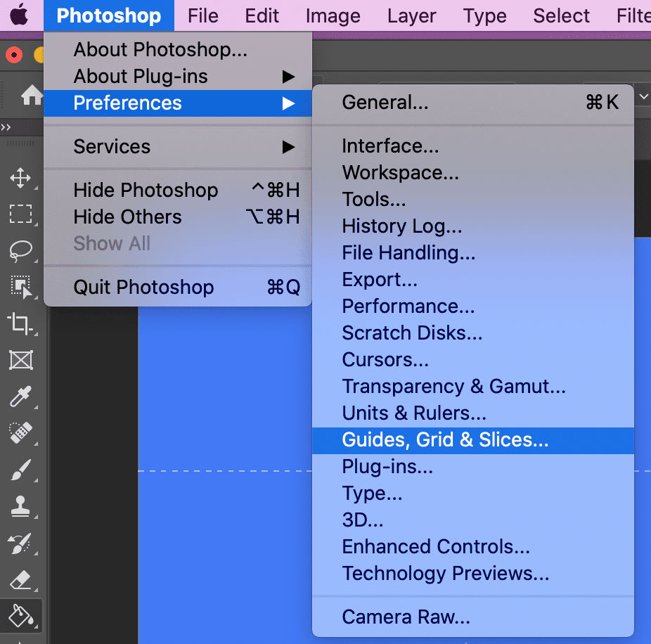Select the Move tool

[x=22, y=178]
